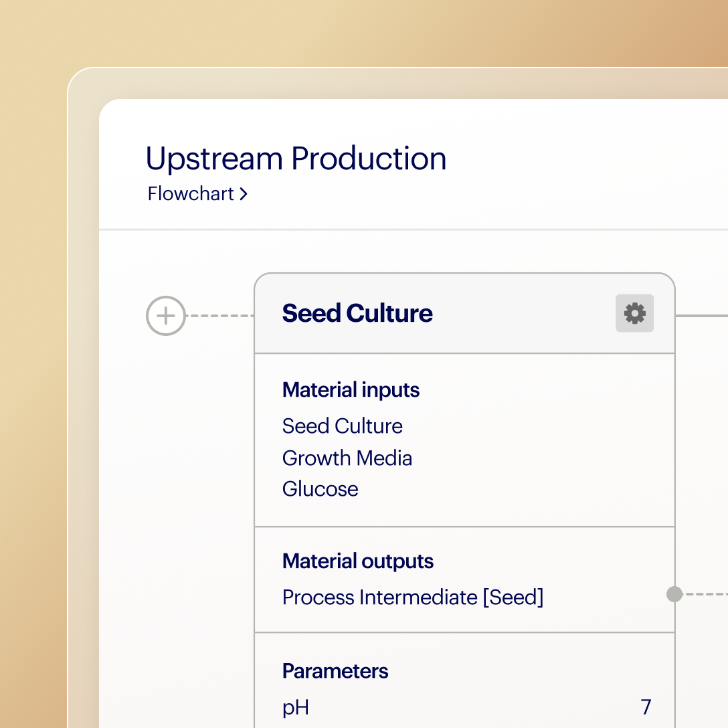Click the Material outputs section header

pyautogui.click(x=358, y=561)
